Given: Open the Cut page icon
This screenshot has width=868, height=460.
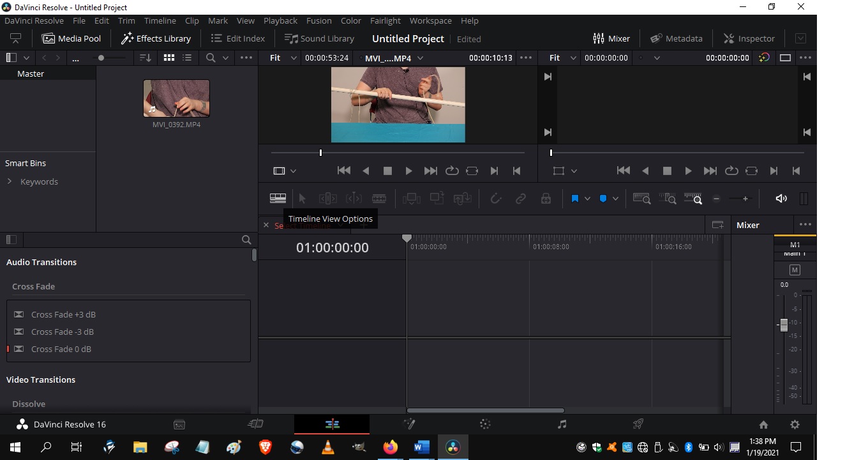Looking at the screenshot, I should [x=255, y=424].
